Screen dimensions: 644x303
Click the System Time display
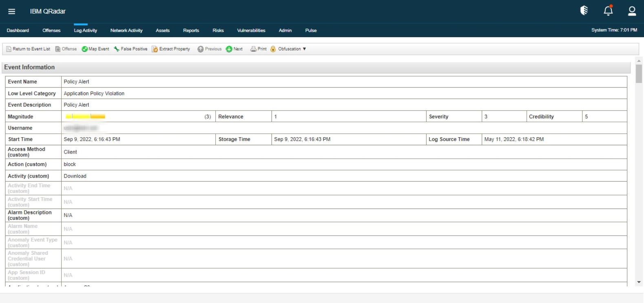614,30
